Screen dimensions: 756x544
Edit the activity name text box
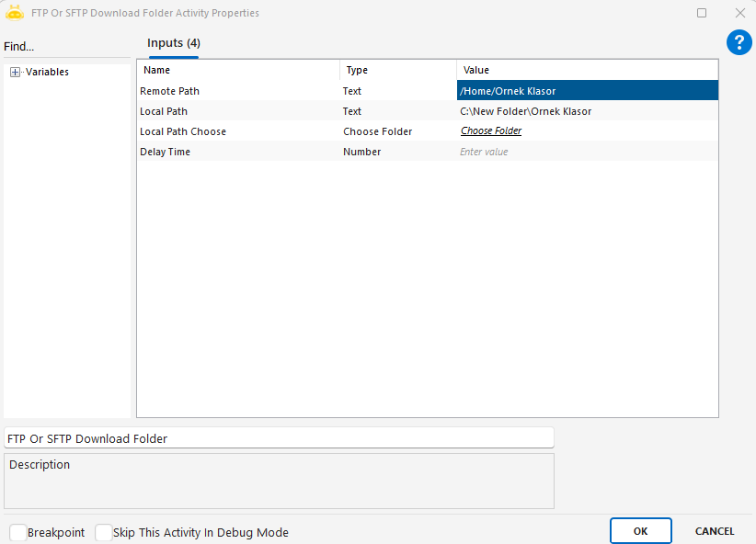tap(279, 438)
